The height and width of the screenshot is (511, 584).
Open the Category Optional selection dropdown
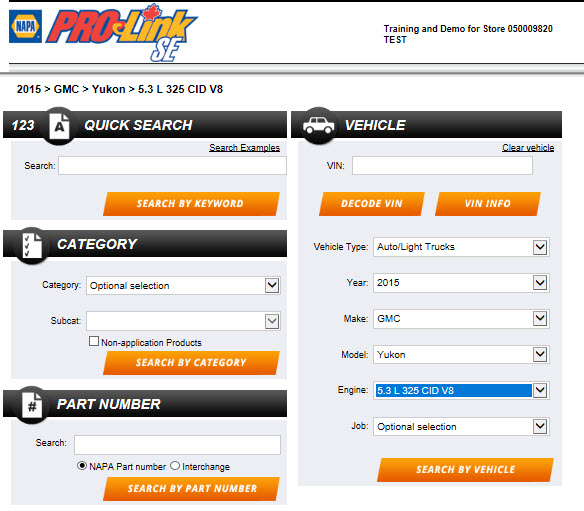pyautogui.click(x=183, y=286)
